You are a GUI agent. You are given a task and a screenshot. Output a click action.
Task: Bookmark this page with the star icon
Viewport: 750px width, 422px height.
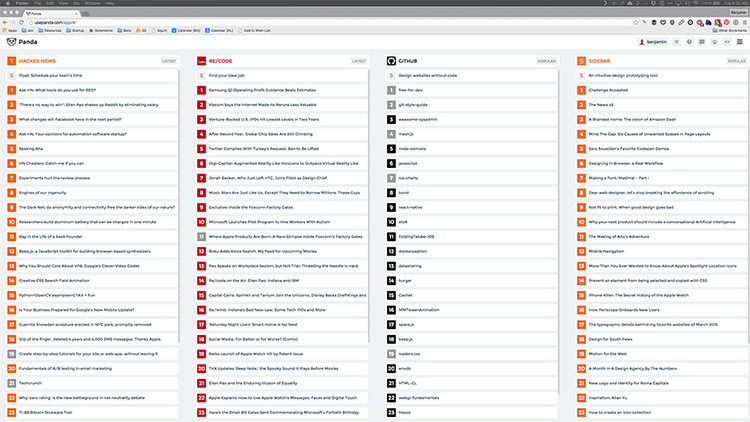(x=635, y=22)
